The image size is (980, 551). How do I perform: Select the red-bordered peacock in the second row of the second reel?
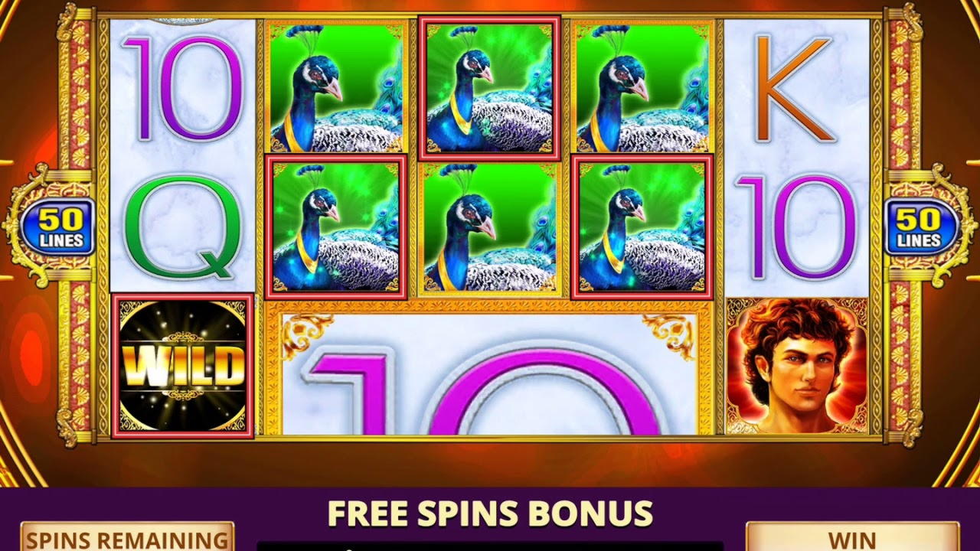pyautogui.click(x=335, y=227)
